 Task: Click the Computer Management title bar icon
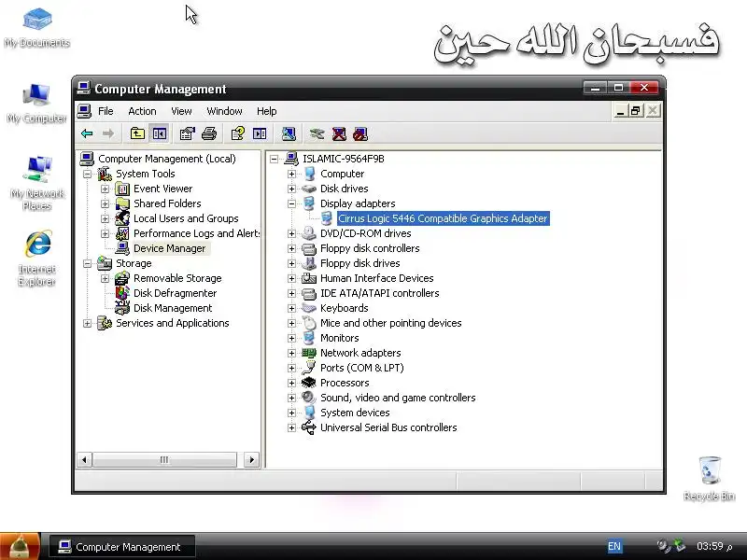coord(83,88)
